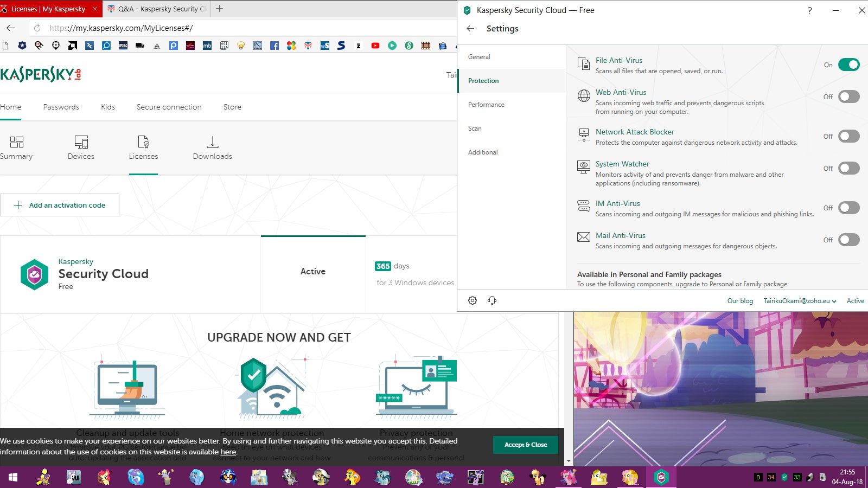868x488 pixels.
Task: Select the Protection settings section
Action: (x=512, y=81)
